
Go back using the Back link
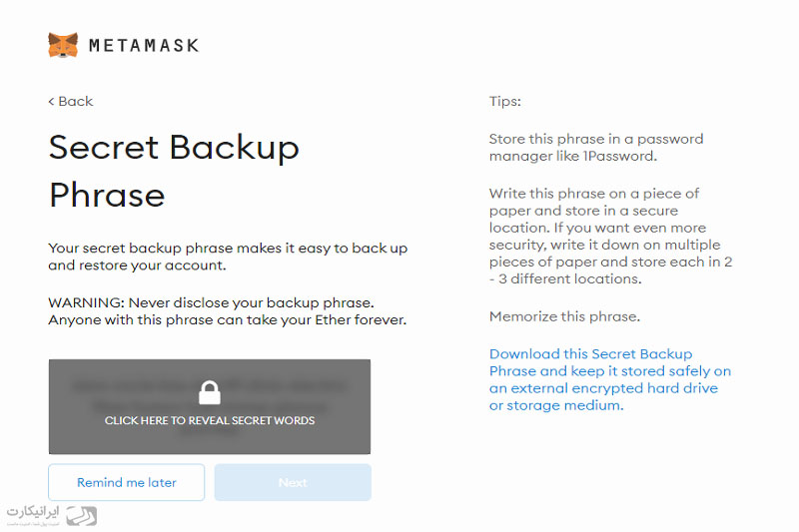71,101
